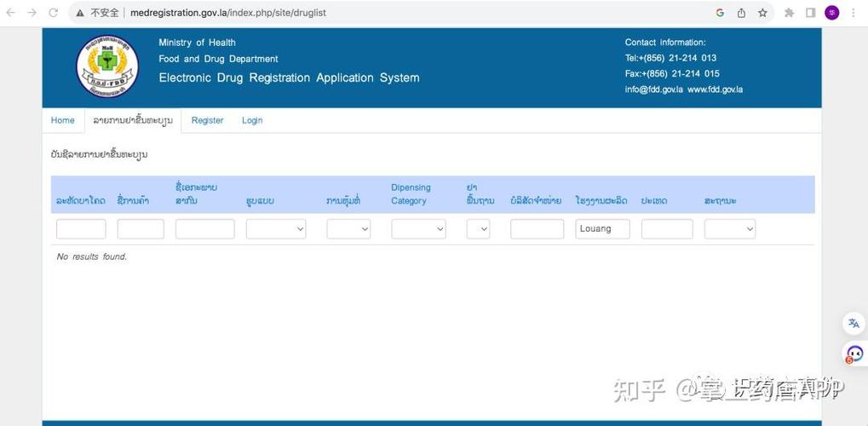Viewport: 868px width, 426px height.
Task: Focus the country filter field
Action: pyautogui.click(x=667, y=229)
